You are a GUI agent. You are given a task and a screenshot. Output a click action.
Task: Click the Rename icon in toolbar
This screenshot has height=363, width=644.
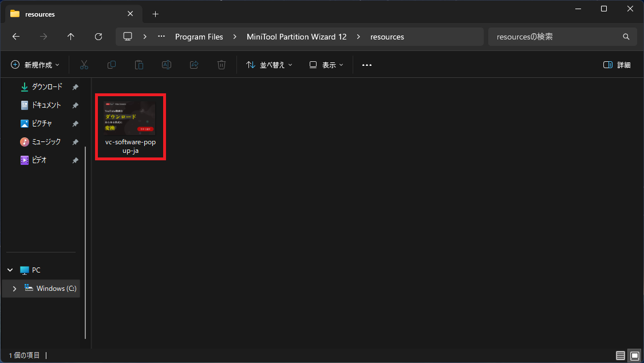click(x=167, y=65)
